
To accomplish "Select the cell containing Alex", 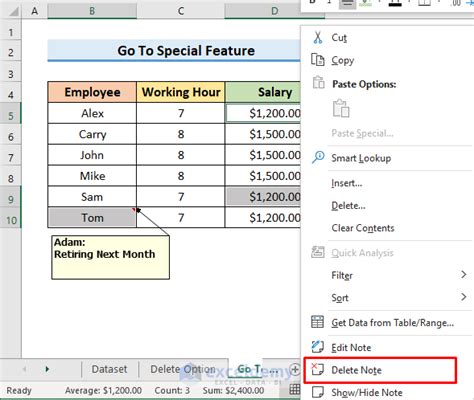I will pos(92,113).
